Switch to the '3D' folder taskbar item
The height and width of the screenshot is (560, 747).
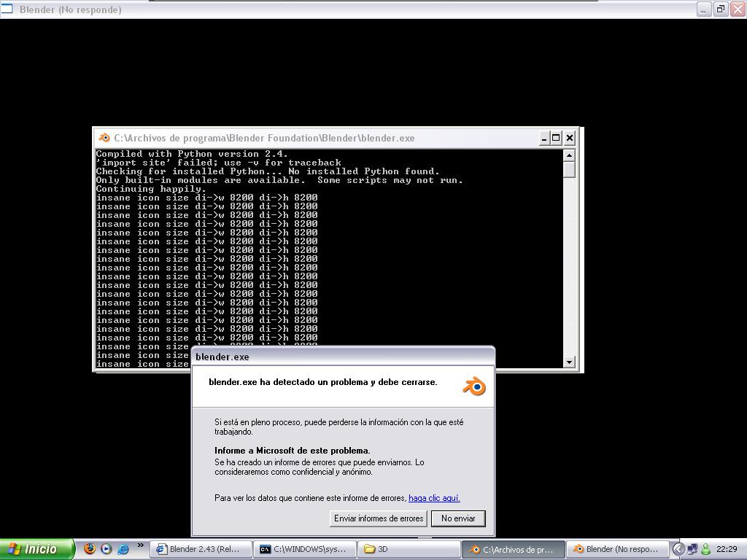pyautogui.click(x=409, y=549)
